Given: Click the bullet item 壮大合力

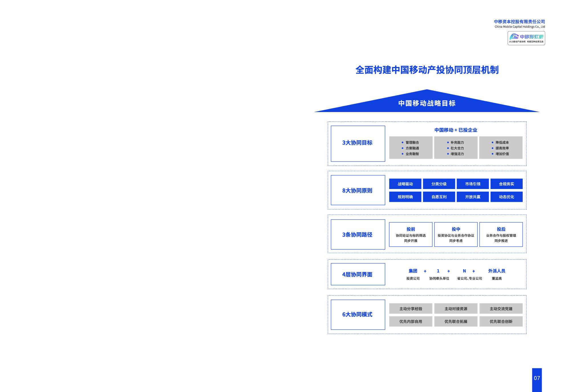Looking at the screenshot, I should [457, 148].
